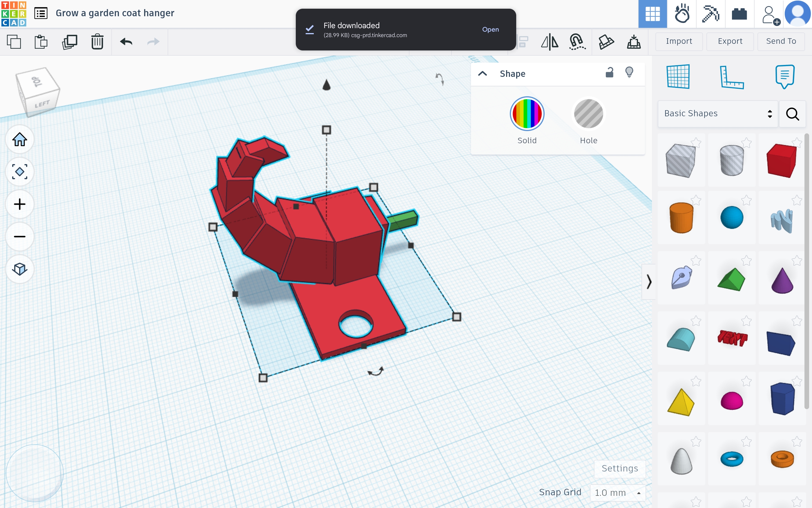Click Open on download notification

[490, 30]
